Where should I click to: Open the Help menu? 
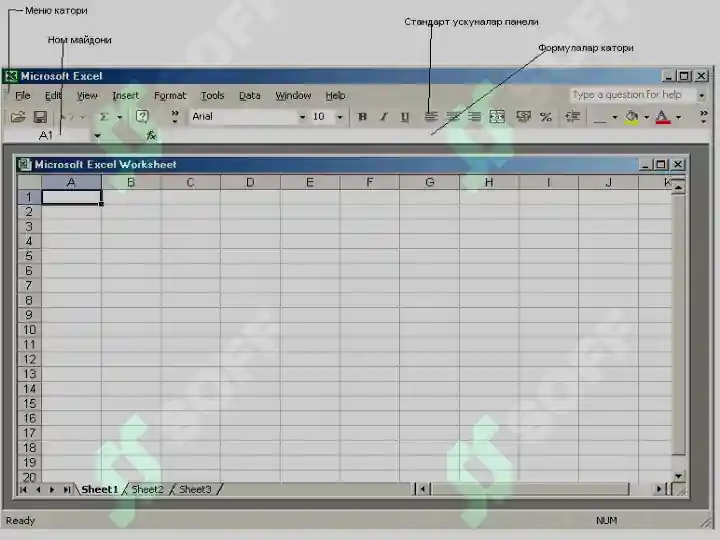pyautogui.click(x=335, y=96)
